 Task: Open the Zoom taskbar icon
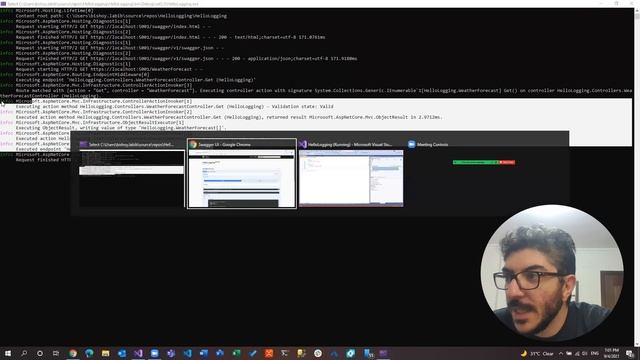pyautogui.click(x=154, y=353)
